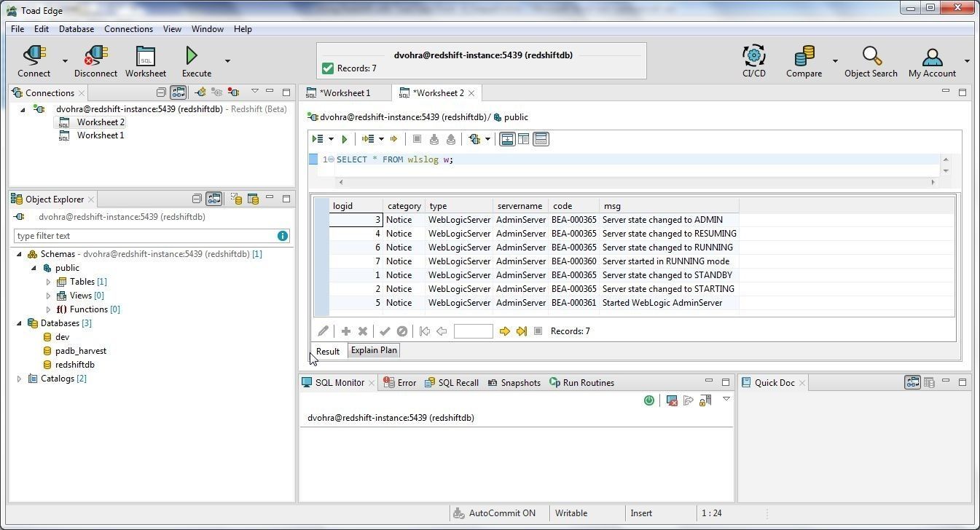Toggle the result pane below editor layout
The image size is (980, 530).
pos(507,139)
